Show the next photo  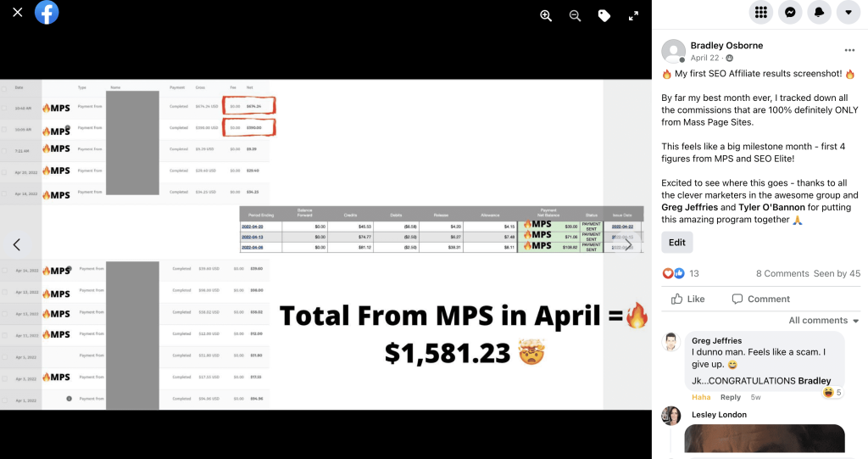(628, 244)
